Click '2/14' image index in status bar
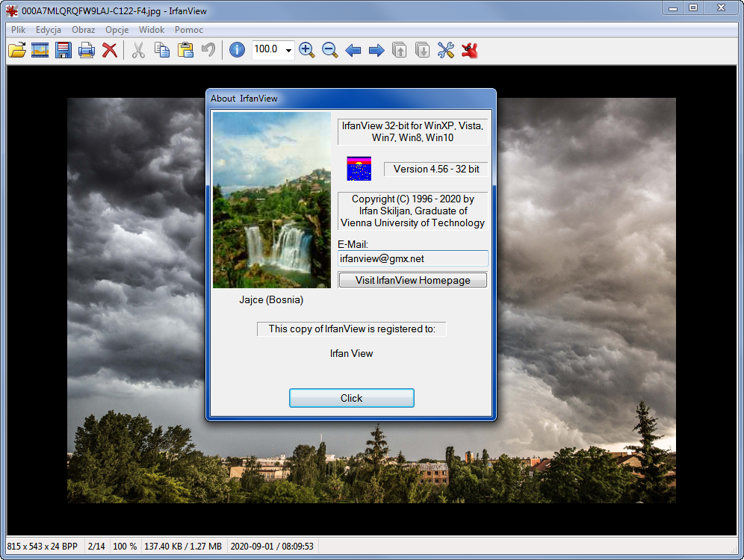The width and height of the screenshot is (744, 560). tap(97, 547)
